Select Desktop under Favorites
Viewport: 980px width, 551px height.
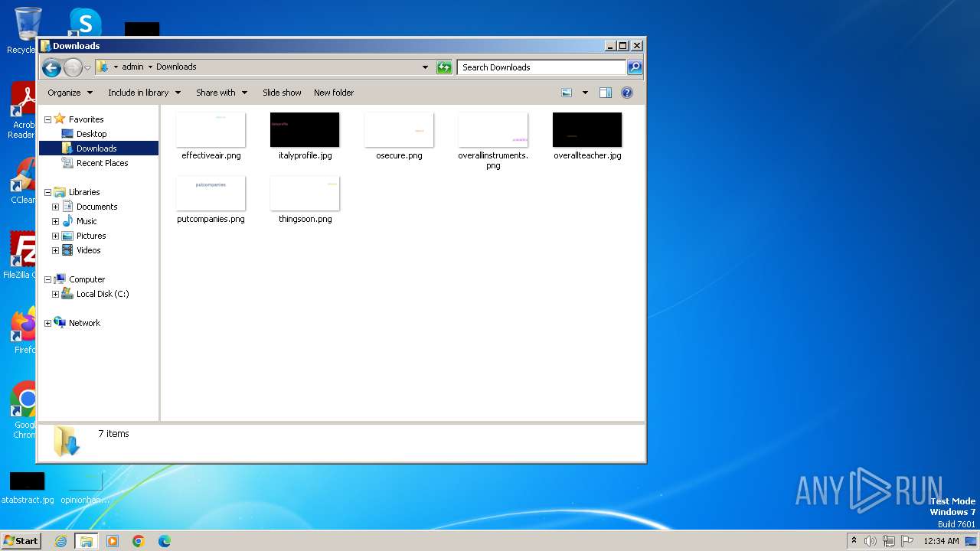click(91, 134)
